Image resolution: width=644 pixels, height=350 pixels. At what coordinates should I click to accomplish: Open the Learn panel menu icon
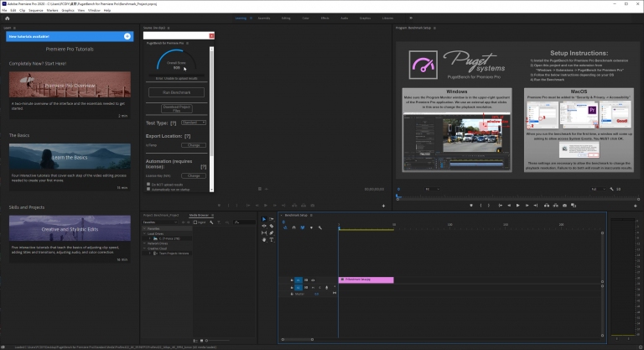pos(14,28)
